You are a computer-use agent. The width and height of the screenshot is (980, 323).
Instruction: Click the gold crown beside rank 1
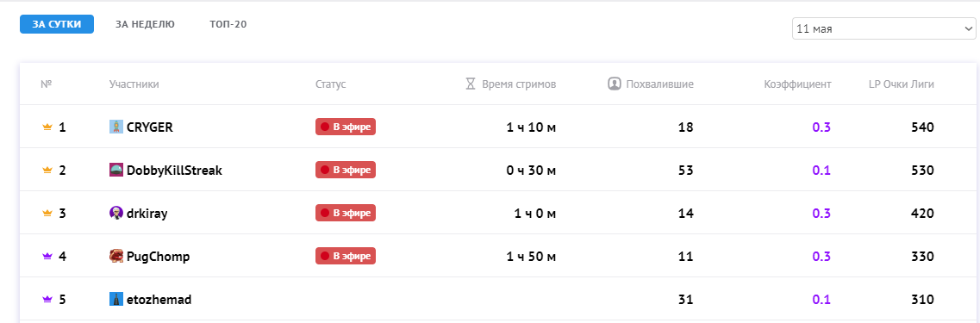47,127
